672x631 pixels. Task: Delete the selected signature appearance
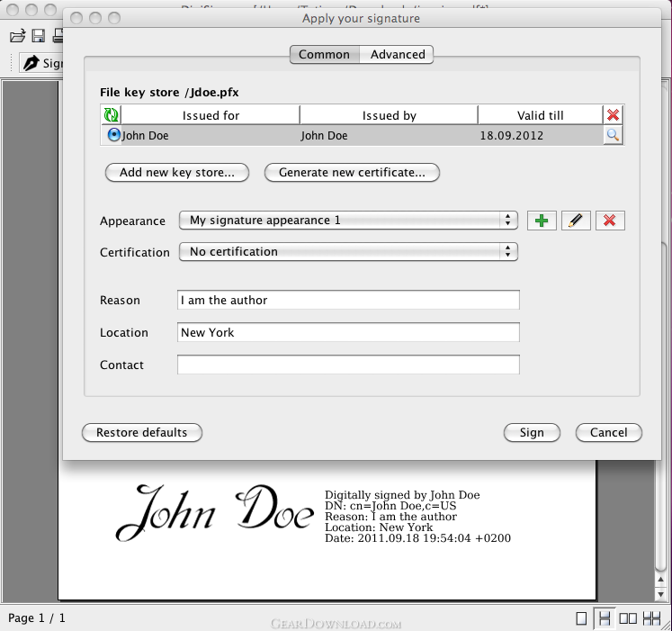pos(610,221)
